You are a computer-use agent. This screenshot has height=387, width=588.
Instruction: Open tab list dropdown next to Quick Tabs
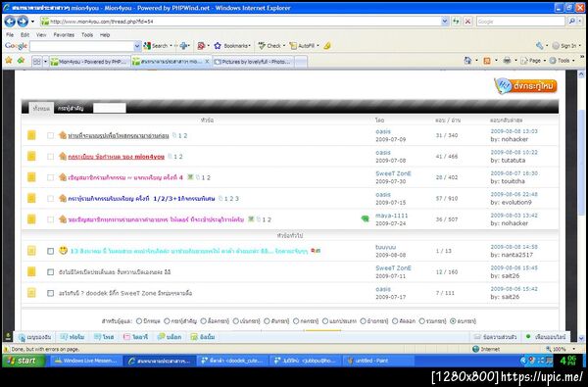tap(45, 62)
